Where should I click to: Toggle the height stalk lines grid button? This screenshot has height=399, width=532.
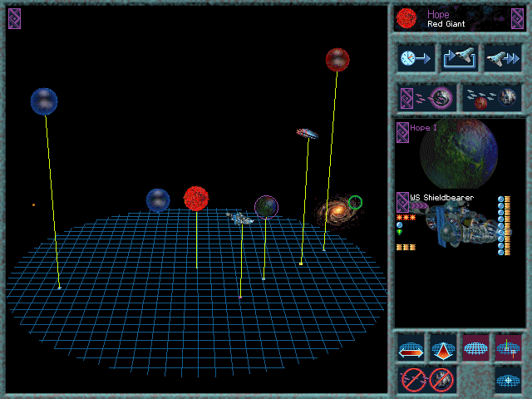click(x=508, y=347)
